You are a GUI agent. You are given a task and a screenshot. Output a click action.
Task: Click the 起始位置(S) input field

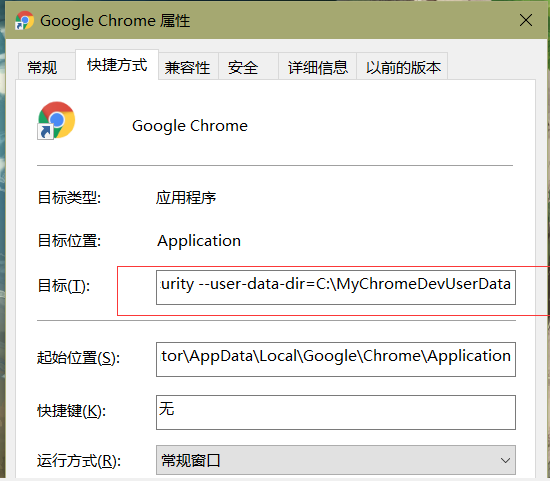[x=336, y=359]
